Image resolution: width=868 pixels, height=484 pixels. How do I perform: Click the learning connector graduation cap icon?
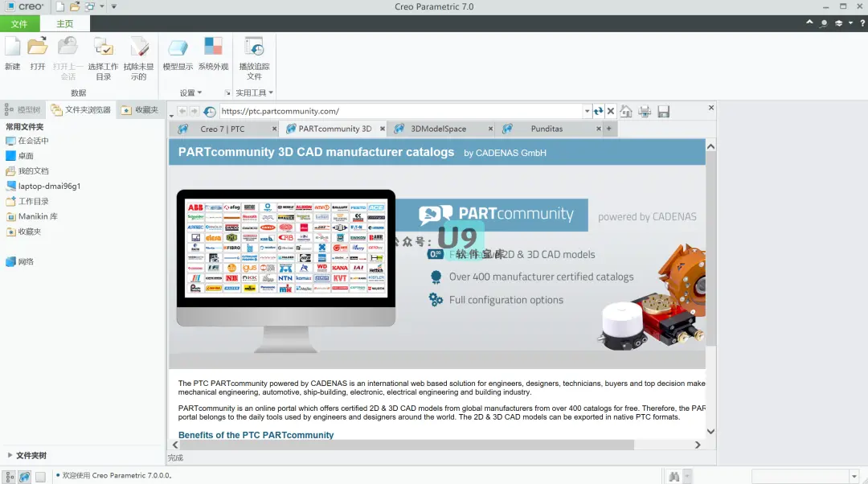(838, 23)
